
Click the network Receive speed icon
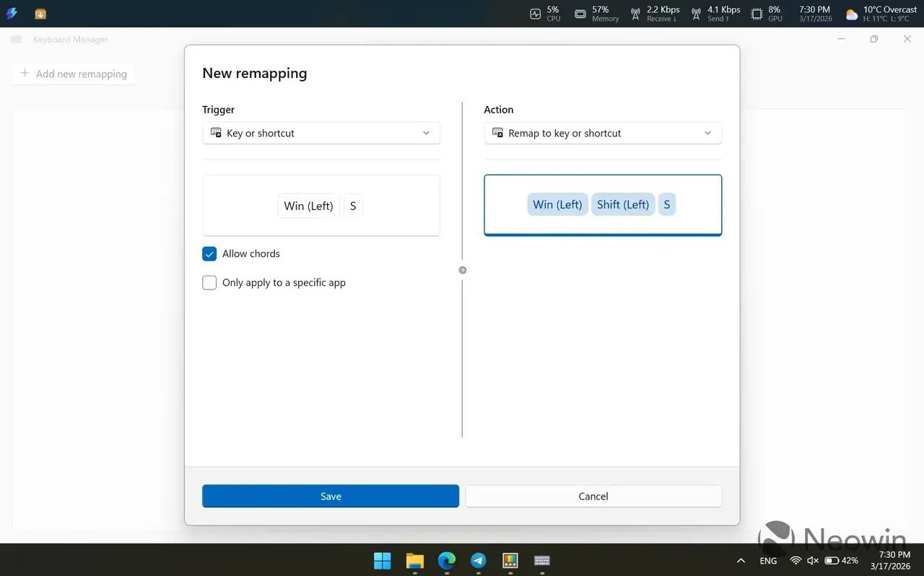point(635,14)
